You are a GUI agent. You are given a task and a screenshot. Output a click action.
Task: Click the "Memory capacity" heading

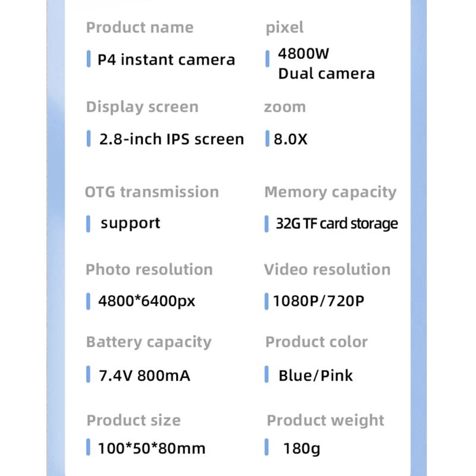(x=330, y=192)
